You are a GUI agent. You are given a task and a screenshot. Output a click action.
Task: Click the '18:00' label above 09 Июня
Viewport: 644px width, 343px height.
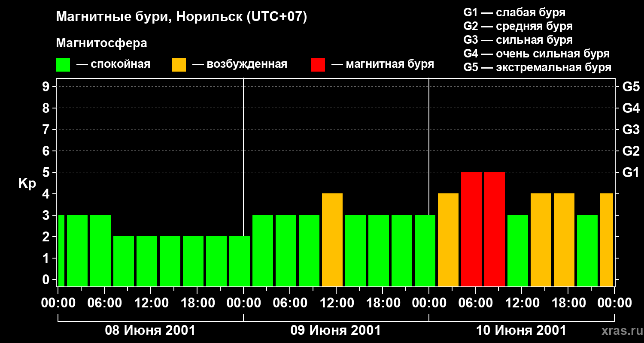383,303
